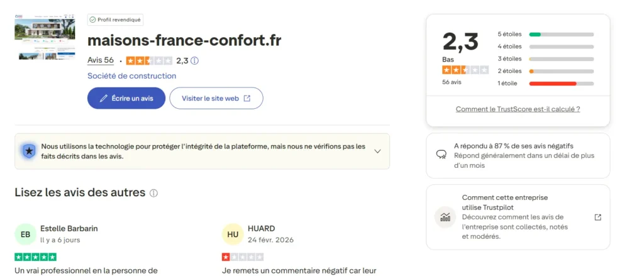Expand the platform integrity notice chevron
The width and height of the screenshot is (644, 276).
coord(377,151)
